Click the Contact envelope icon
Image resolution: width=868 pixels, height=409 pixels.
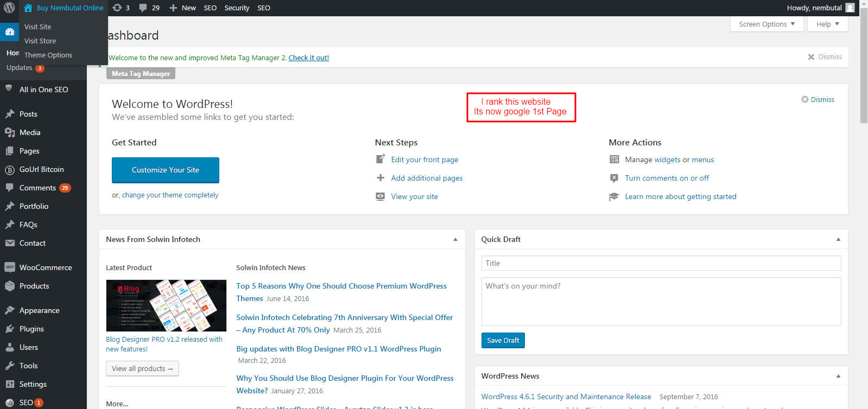10,243
